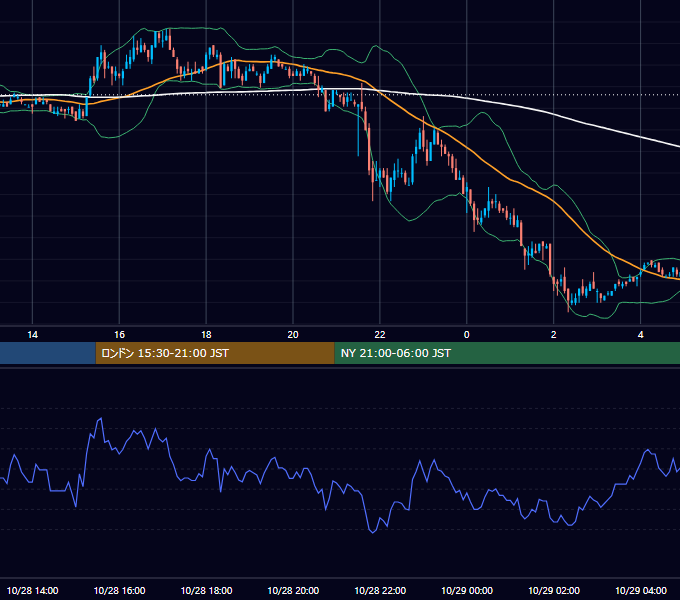Select the NY 21:00-06:00 JST session bar
680x600 pixels.
pyautogui.click(x=507, y=353)
